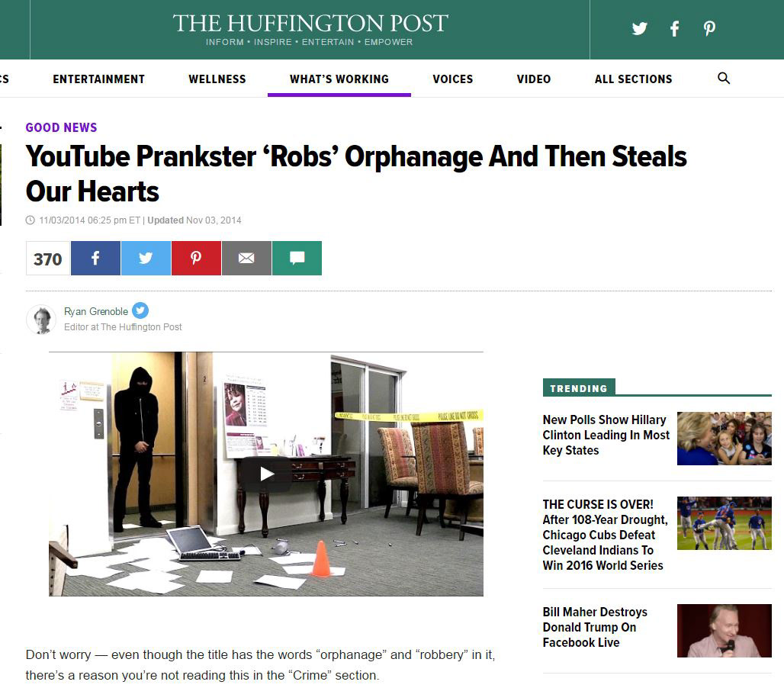Viewport: 784px width, 688px height.
Task: Open the site search magnifier icon
Action: pos(724,78)
